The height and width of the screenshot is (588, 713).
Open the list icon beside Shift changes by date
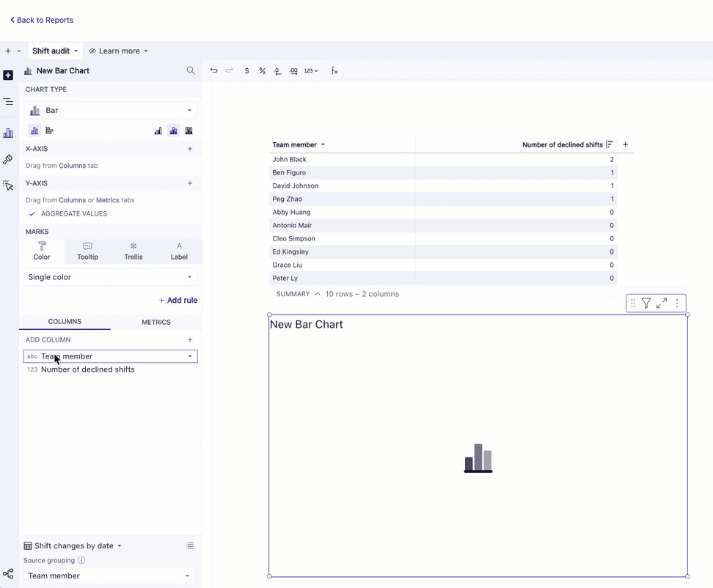[190, 545]
